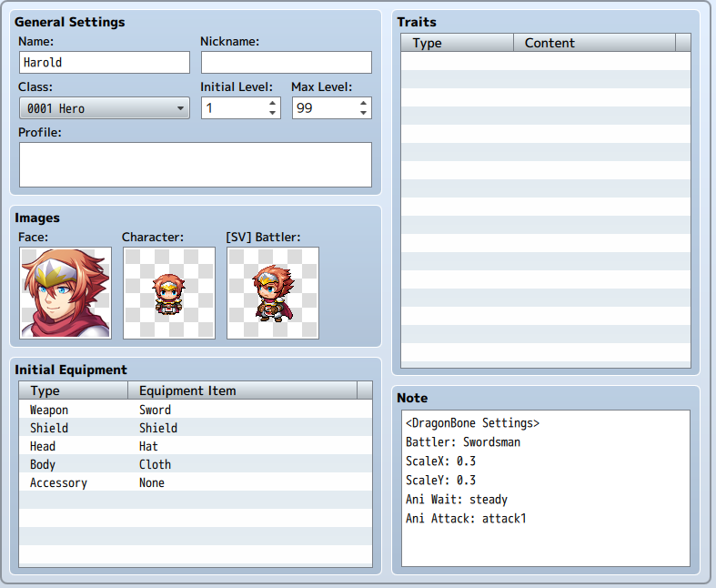The image size is (716, 588).
Task: Click inside the Profile text box
Action: tap(196, 165)
